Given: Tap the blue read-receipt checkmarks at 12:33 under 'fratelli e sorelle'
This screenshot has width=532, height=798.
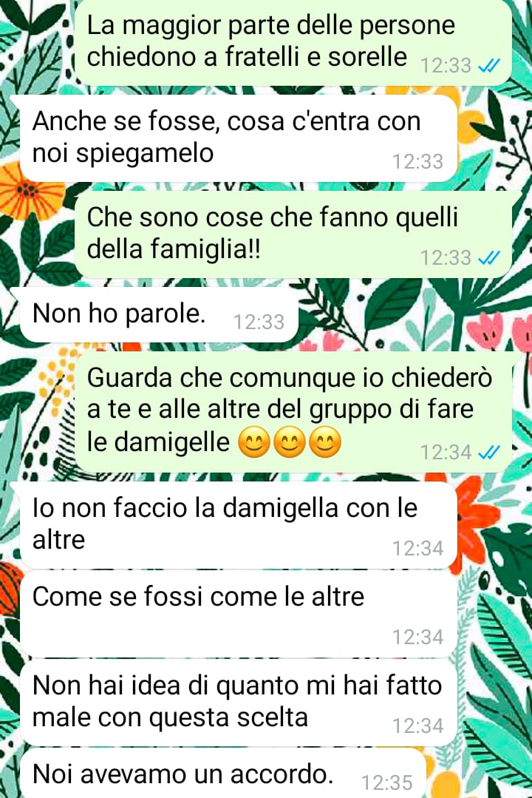Looking at the screenshot, I should (489, 66).
